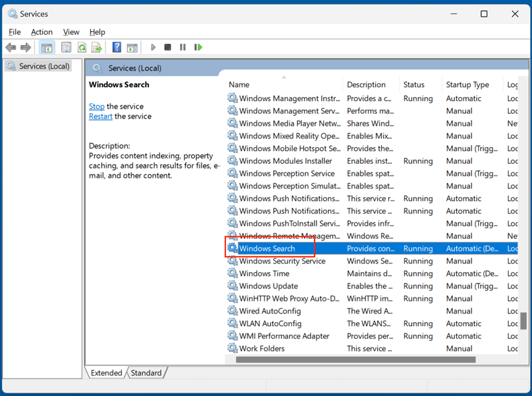Click the Back navigation arrow
The height and width of the screenshot is (396, 532).
pos(11,47)
